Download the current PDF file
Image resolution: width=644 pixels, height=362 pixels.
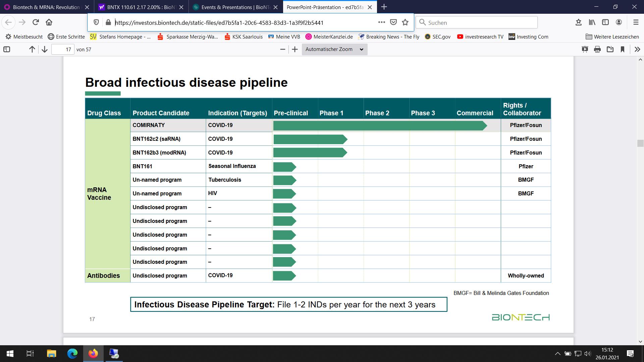(x=610, y=49)
